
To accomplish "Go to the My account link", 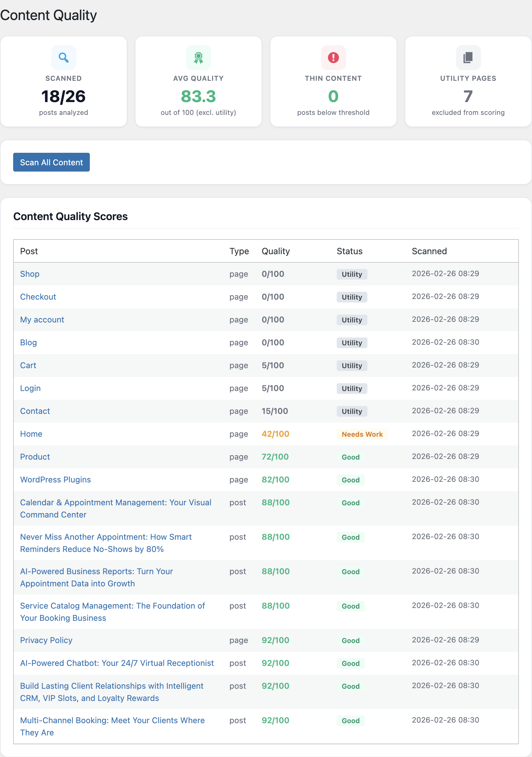I will pos(42,319).
